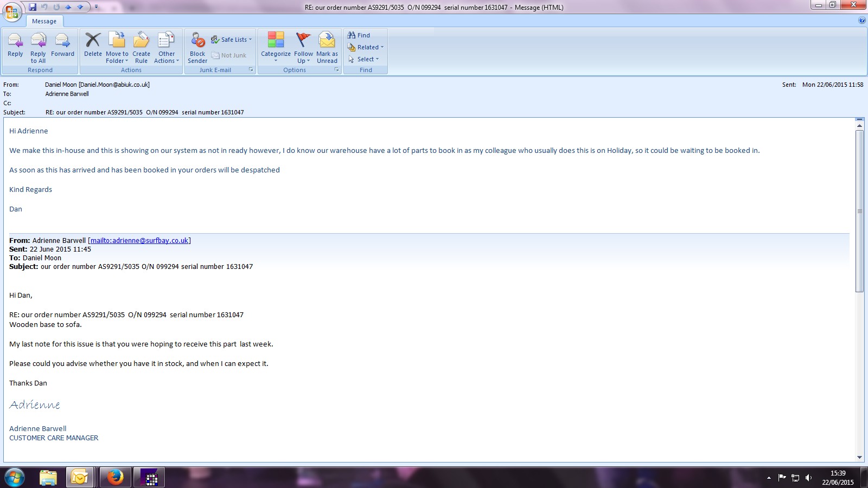Open the Office button menu

[x=12, y=11]
